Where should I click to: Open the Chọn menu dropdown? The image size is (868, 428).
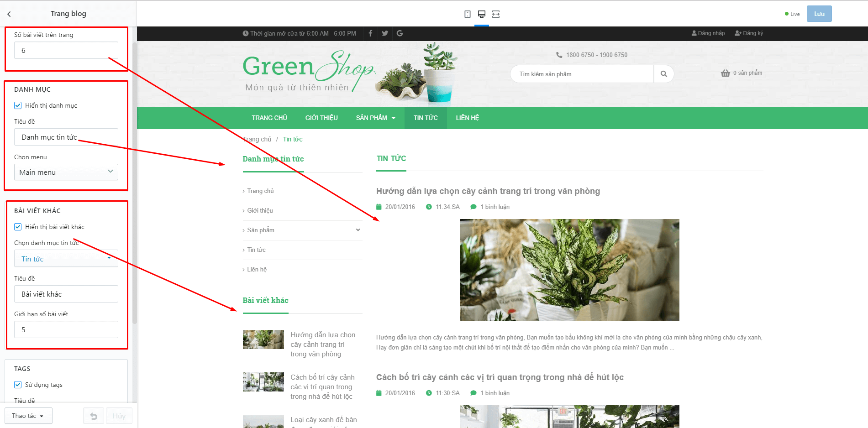(x=66, y=172)
